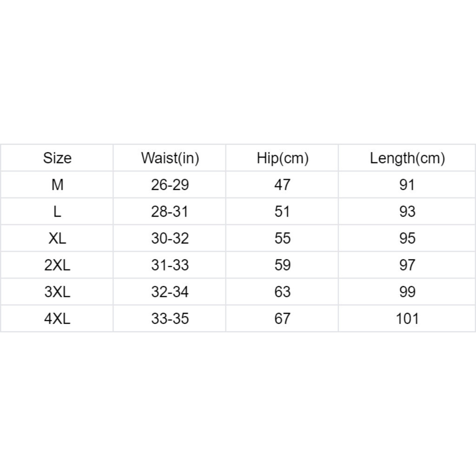Click the M size cell
Screen dimensions: 476x476
click(57, 185)
